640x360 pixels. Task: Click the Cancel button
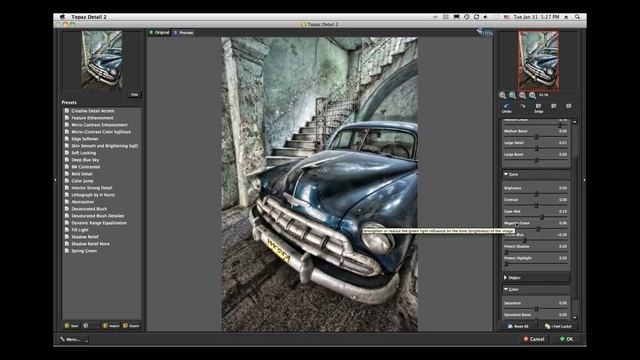tap(534, 339)
